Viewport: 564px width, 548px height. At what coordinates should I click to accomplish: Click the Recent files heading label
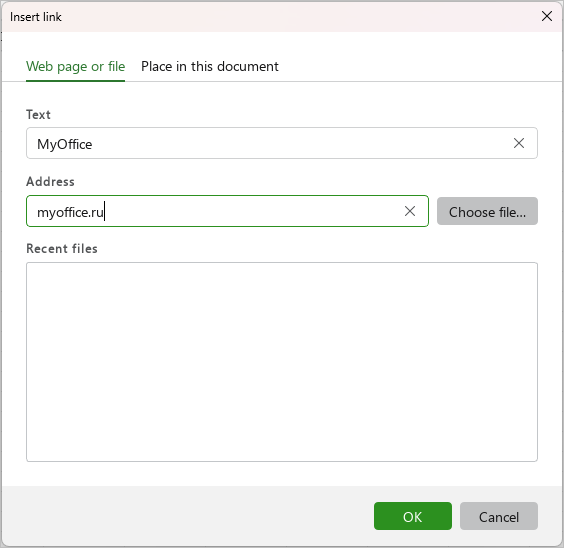coord(62,248)
